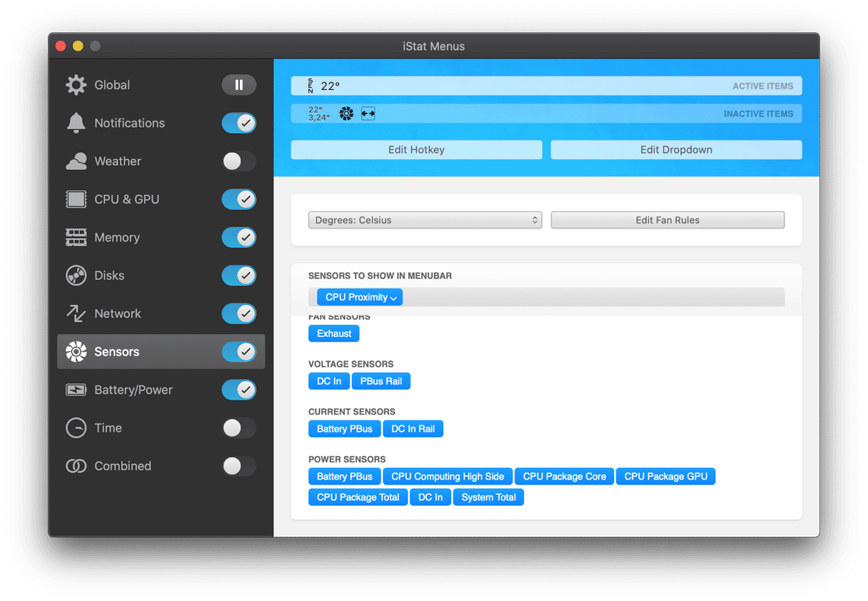Click the Disks icon in sidebar
868x601 pixels.
point(76,276)
